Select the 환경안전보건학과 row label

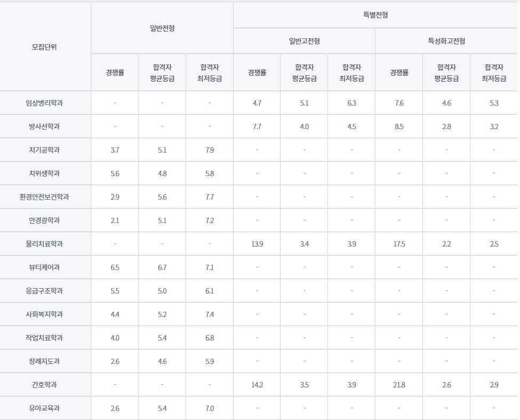(44, 197)
